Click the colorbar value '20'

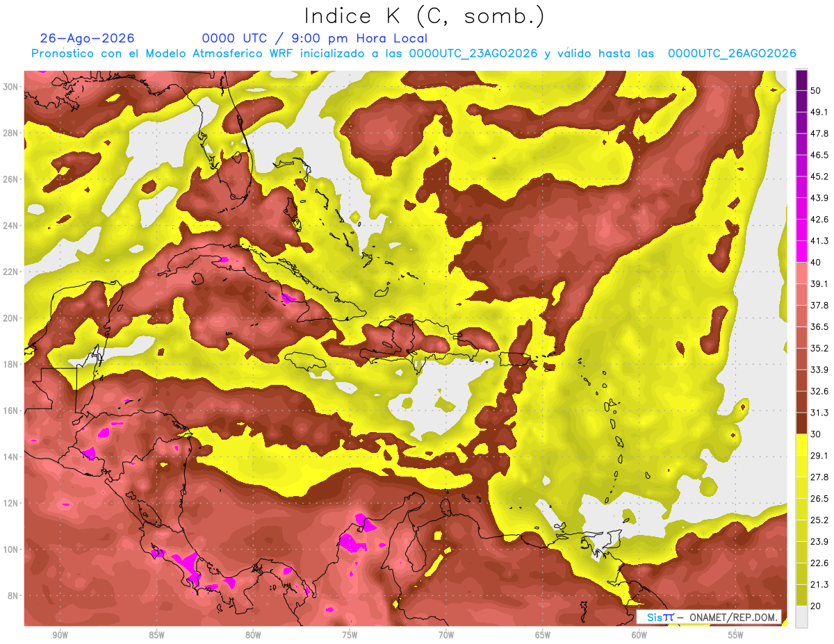[x=816, y=606]
